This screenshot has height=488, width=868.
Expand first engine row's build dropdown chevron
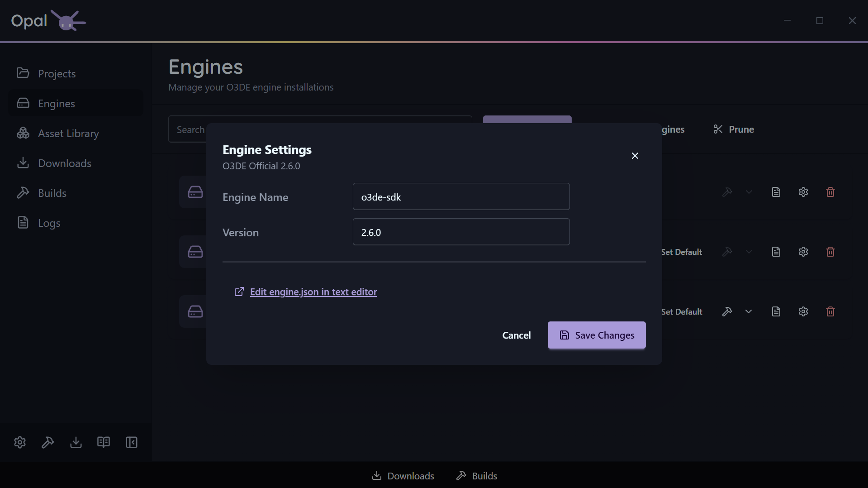point(749,192)
